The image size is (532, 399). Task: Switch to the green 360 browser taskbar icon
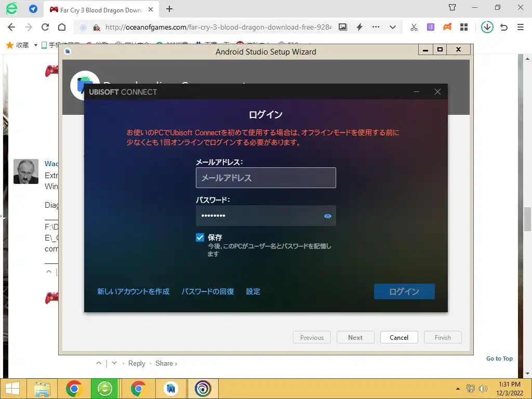105,389
